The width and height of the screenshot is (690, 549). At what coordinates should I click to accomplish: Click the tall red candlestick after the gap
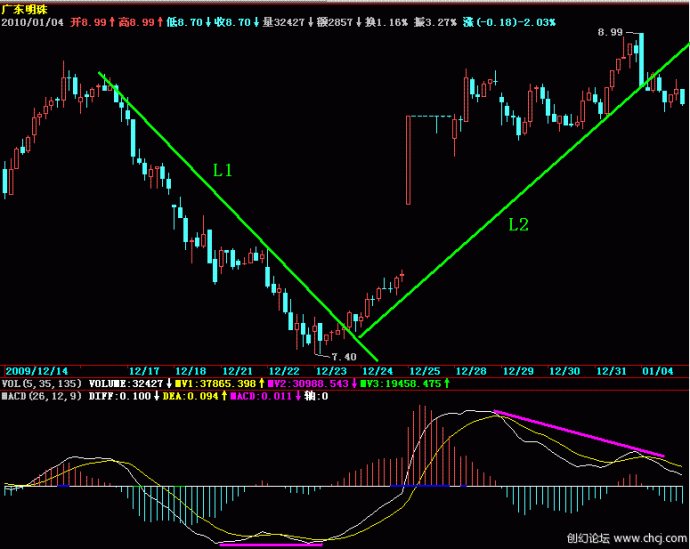(408, 160)
